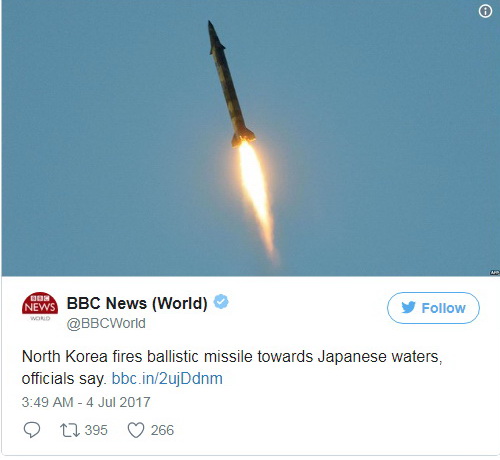The image size is (500, 460).
Task: Click the AFP credit mark on photo
Action: coord(495,273)
